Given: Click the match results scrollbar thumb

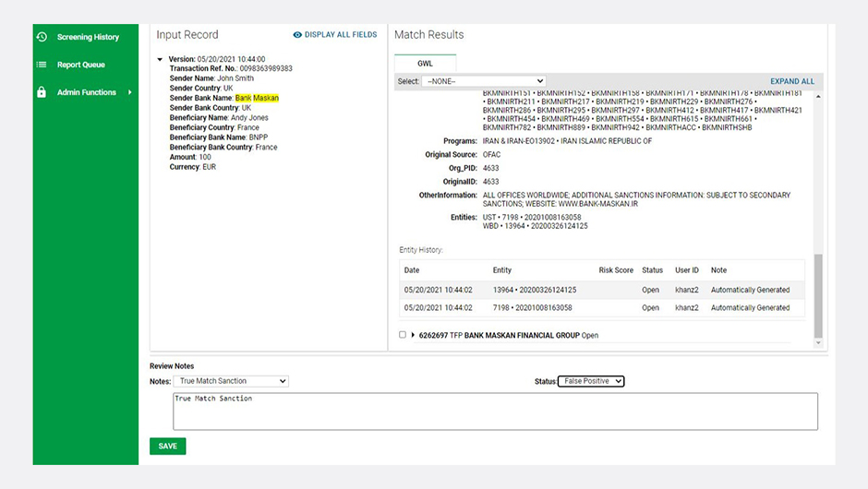Looking at the screenshot, I should 818,296.
